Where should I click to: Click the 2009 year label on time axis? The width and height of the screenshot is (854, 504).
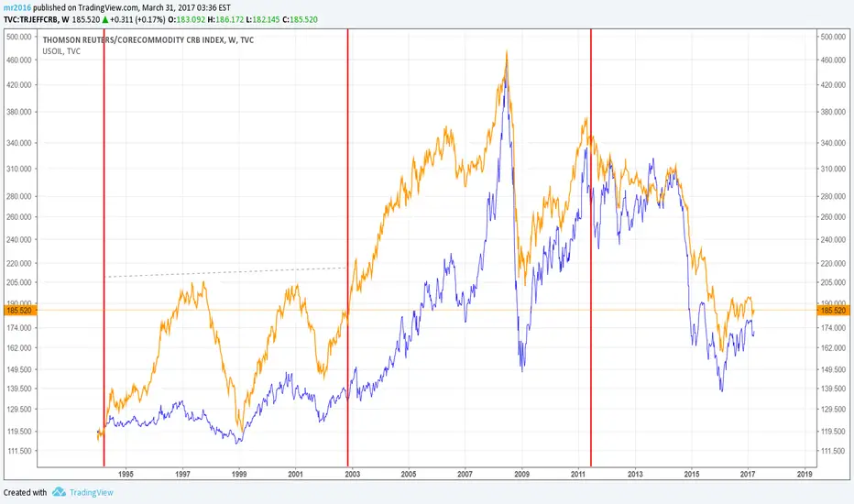pos(521,474)
